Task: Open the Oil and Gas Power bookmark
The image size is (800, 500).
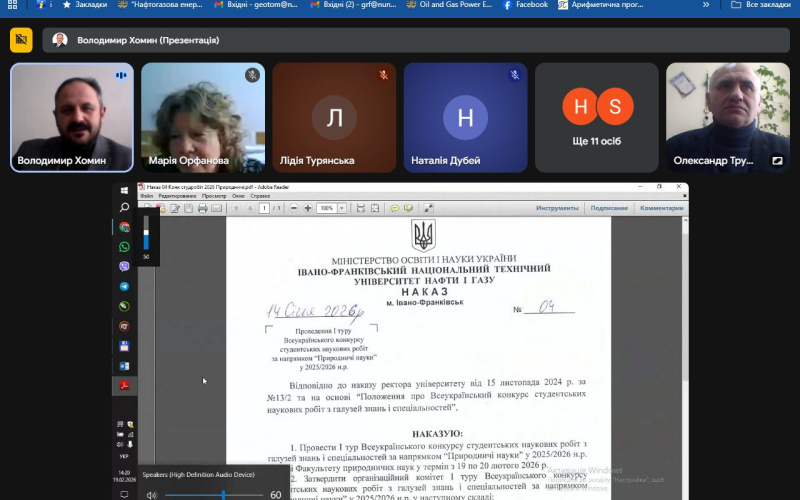Action: coord(449,5)
